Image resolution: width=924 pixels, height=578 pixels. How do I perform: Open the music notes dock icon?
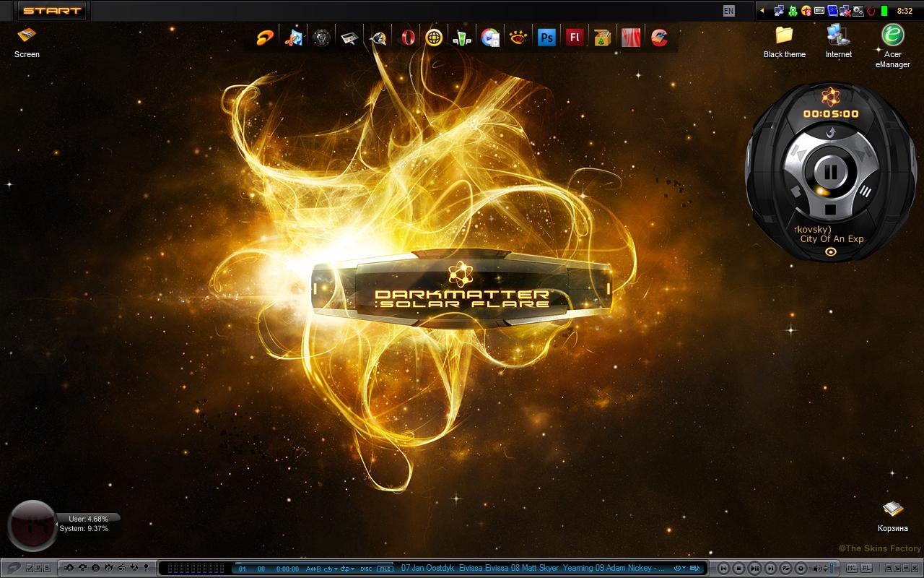[294, 37]
